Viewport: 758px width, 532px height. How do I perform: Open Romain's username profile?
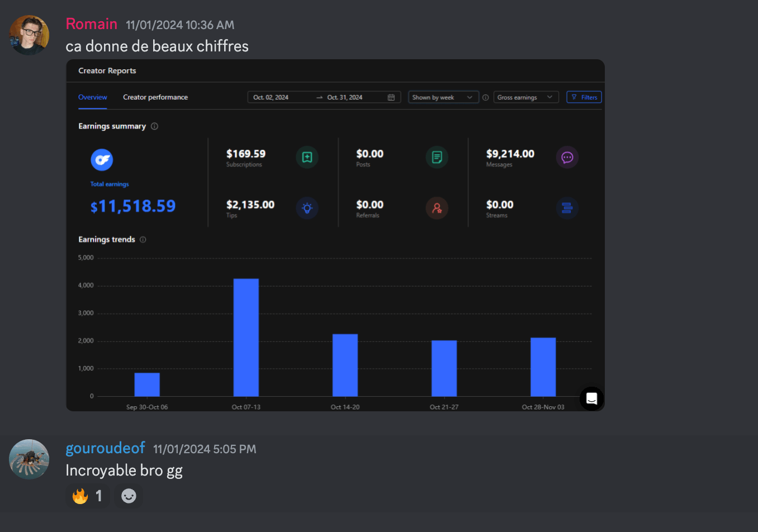pyautogui.click(x=92, y=24)
